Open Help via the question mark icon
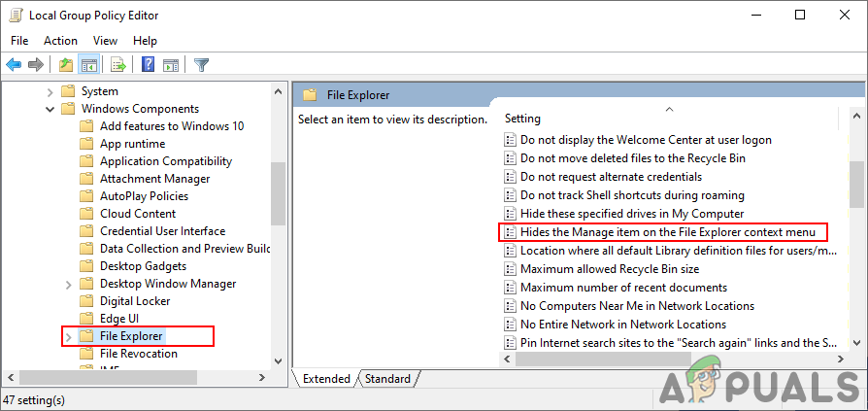Screen dimensions: 868x411 148,65
